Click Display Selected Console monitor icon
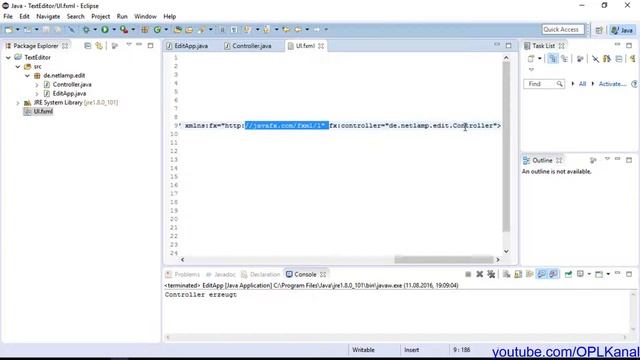 [x=580, y=274]
